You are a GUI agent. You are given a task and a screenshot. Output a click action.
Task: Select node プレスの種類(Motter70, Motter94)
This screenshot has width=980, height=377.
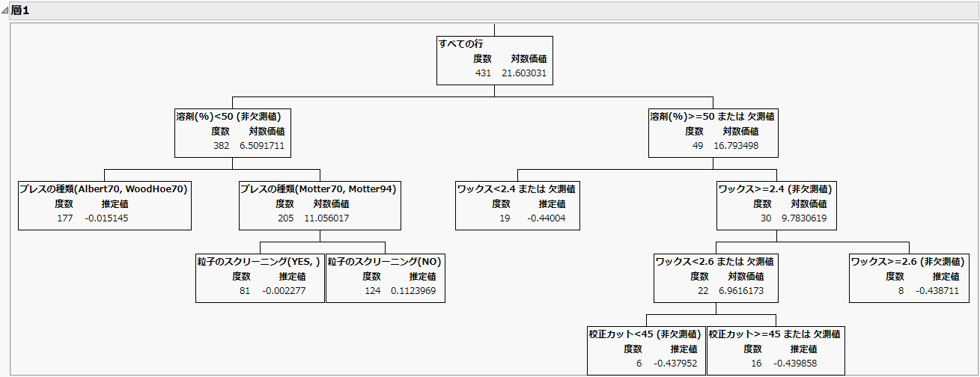point(318,188)
